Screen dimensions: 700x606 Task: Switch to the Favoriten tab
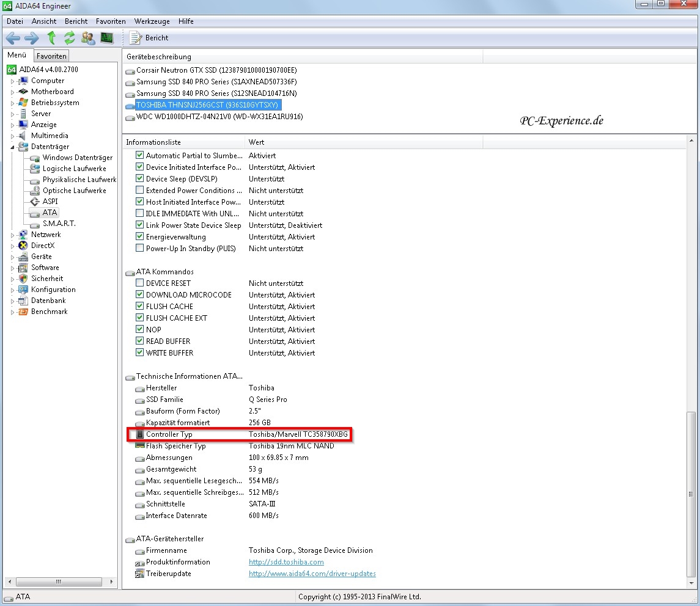click(x=51, y=56)
